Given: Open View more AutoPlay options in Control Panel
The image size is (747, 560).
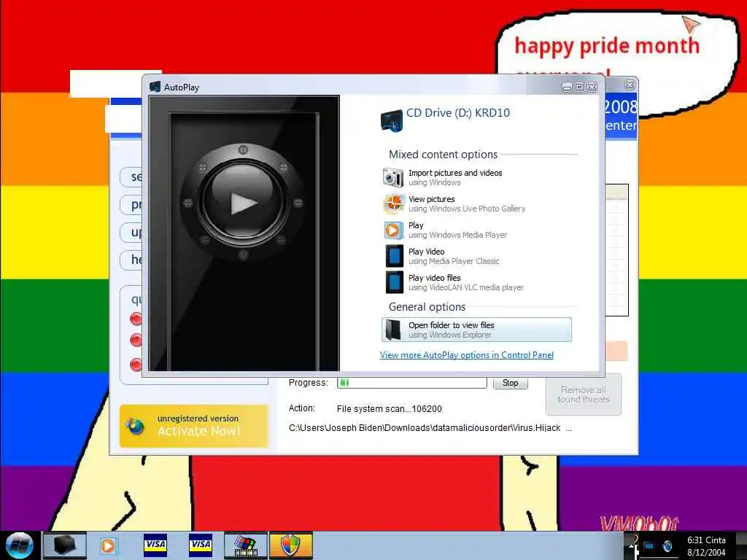Looking at the screenshot, I should point(467,355).
